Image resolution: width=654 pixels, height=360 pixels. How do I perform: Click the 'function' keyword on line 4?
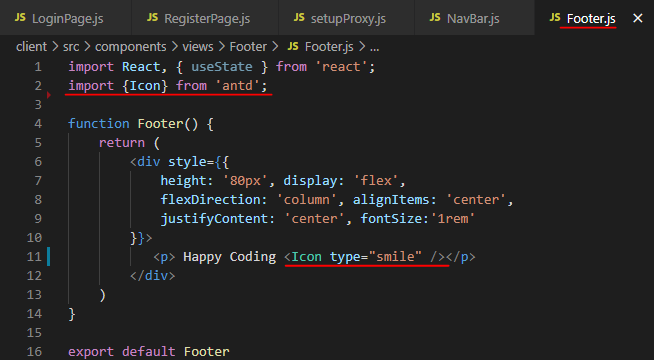click(99, 123)
